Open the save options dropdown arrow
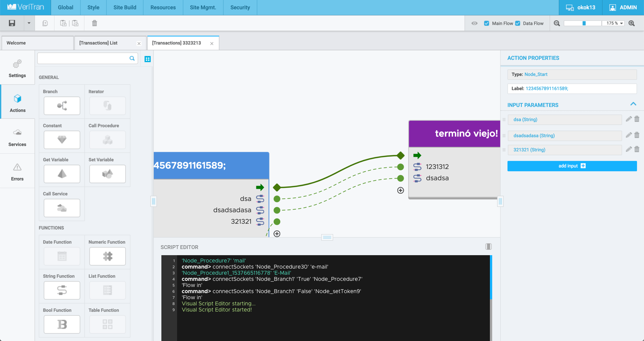This screenshot has height=341, width=644. pyautogui.click(x=29, y=23)
